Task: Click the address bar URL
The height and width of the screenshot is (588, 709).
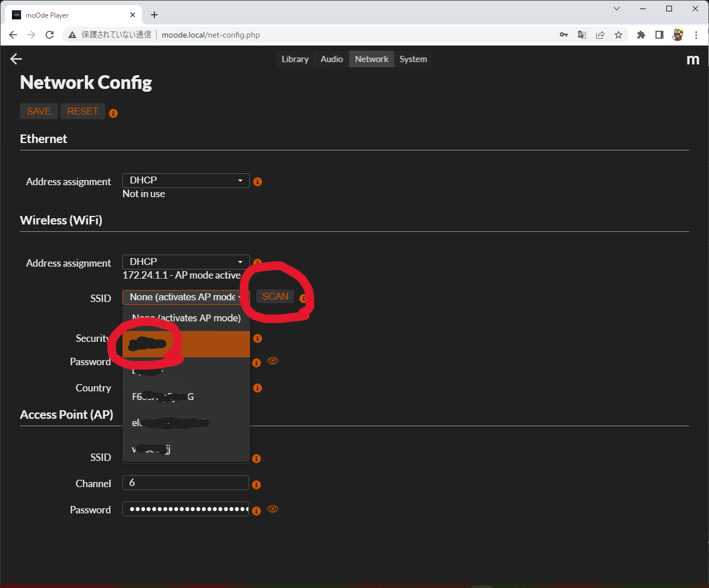Action: [211, 35]
